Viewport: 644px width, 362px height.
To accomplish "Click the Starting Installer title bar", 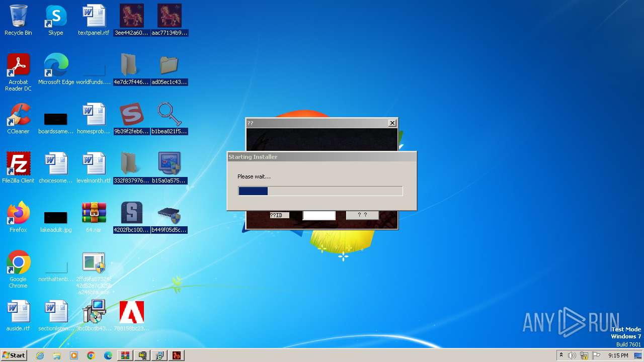I will click(322, 157).
